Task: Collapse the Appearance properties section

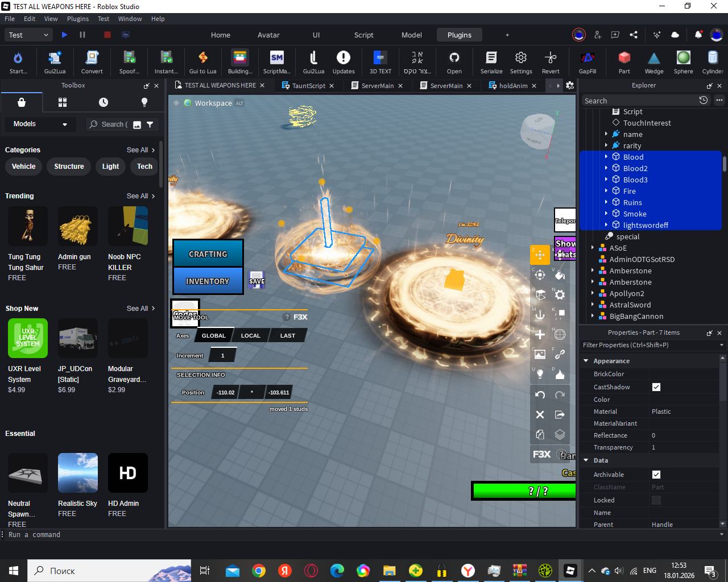Action: (x=586, y=361)
